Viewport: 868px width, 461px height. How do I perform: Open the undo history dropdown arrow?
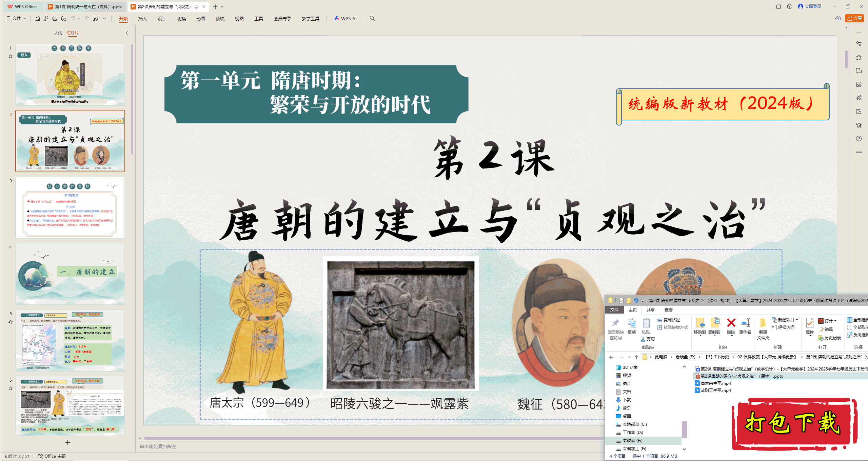79,18
